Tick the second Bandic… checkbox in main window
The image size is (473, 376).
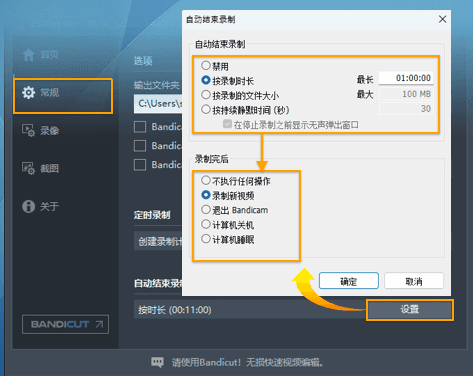[140, 146]
